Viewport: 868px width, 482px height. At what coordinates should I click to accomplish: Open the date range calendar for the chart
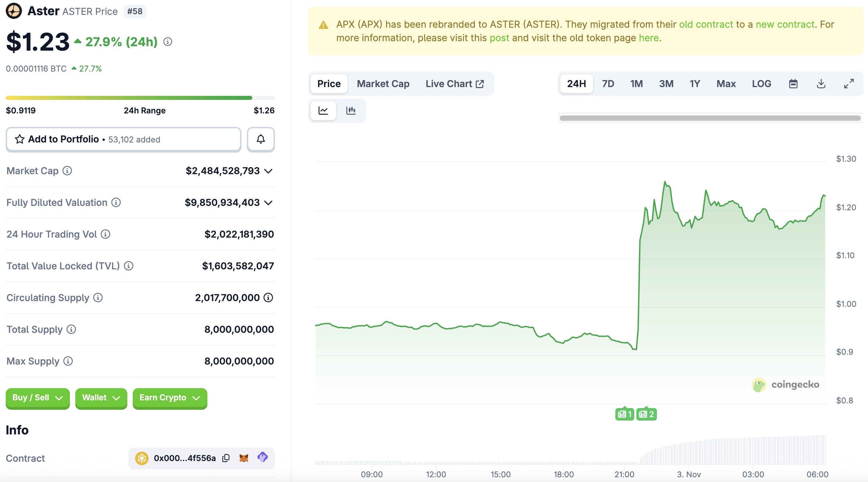coord(793,83)
